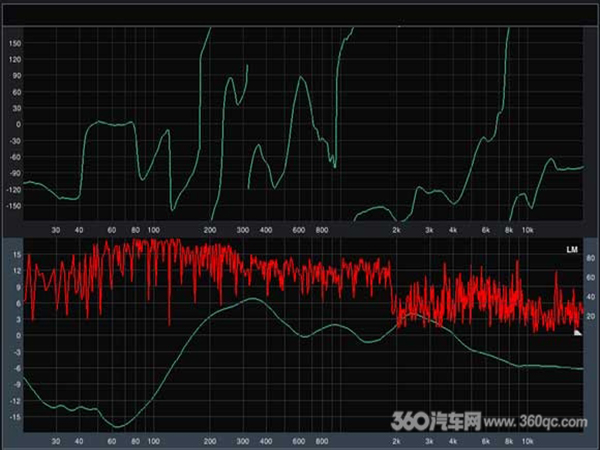Click the 6k label on upper frequency axis
This screenshot has width=600, height=450.
click(x=485, y=230)
